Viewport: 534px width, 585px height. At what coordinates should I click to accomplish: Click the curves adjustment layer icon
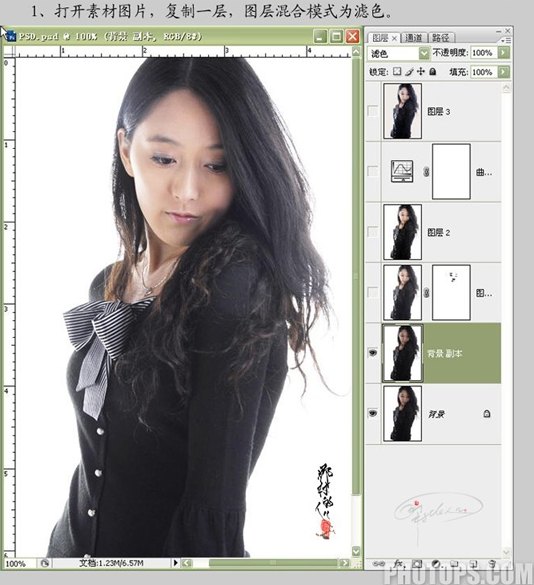tap(402, 171)
